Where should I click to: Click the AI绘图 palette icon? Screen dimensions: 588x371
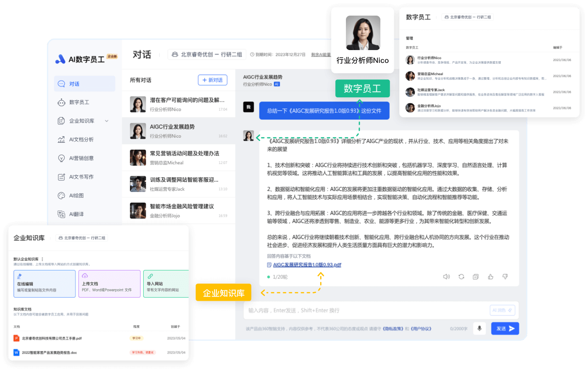tap(61, 195)
